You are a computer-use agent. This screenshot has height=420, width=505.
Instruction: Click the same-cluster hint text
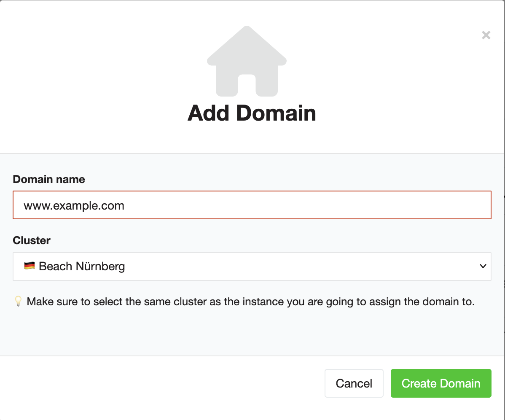pos(250,302)
